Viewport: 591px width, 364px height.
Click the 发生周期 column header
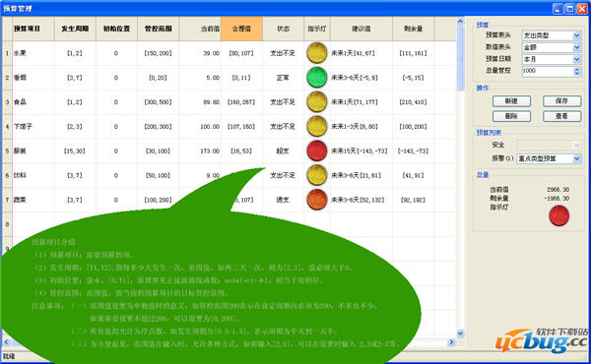[75, 29]
